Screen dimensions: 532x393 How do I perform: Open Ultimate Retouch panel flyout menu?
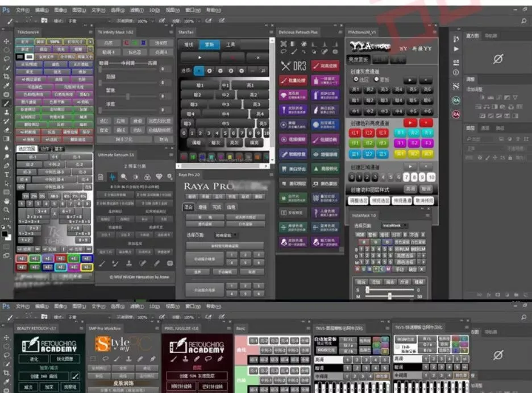coord(171,155)
